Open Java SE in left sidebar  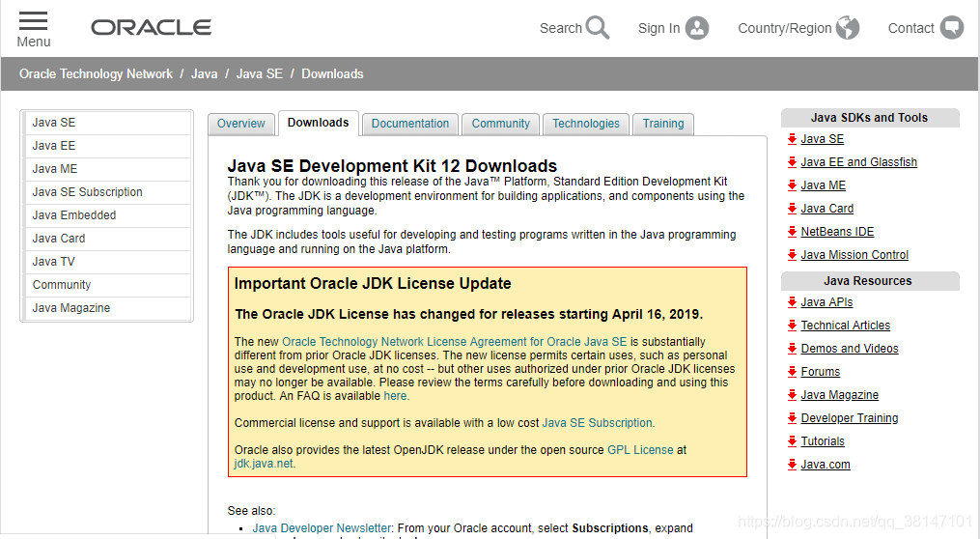(107, 123)
